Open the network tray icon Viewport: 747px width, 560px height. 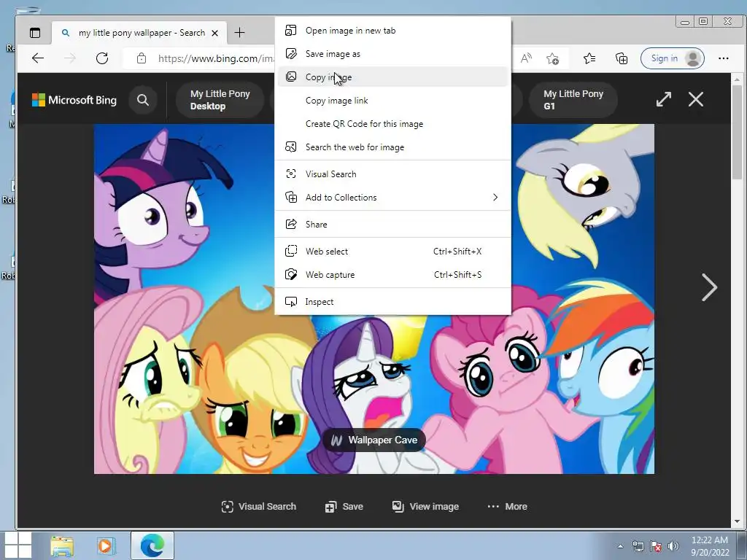pyautogui.click(x=638, y=546)
